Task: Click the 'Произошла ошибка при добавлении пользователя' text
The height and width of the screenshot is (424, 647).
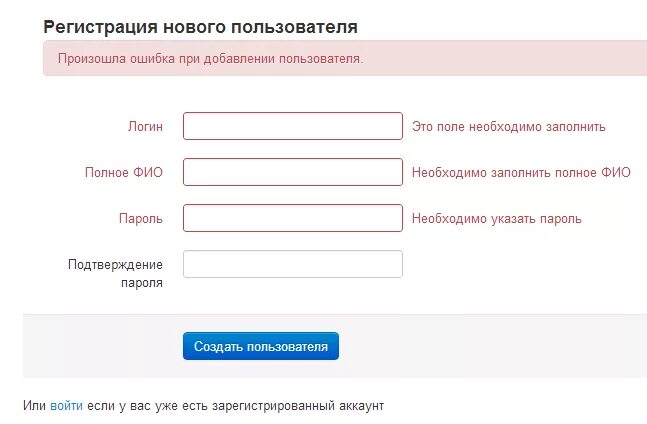Action: click(210, 59)
